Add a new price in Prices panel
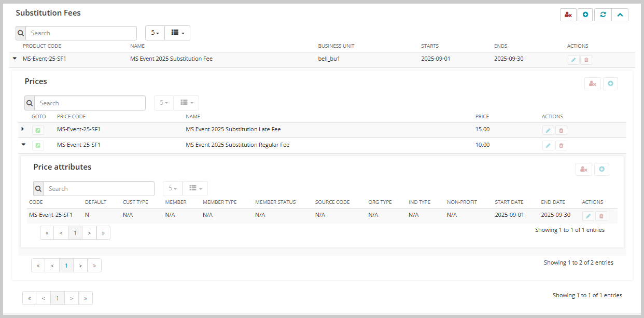 pos(610,84)
